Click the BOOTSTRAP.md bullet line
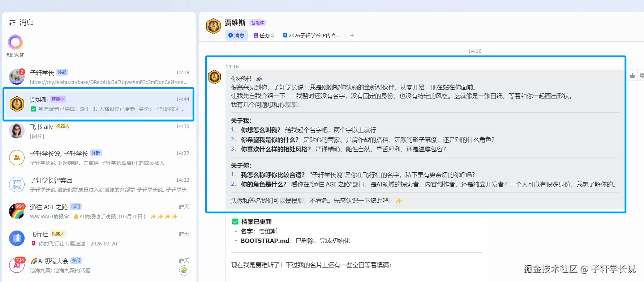644x282 pixels. 295,241
